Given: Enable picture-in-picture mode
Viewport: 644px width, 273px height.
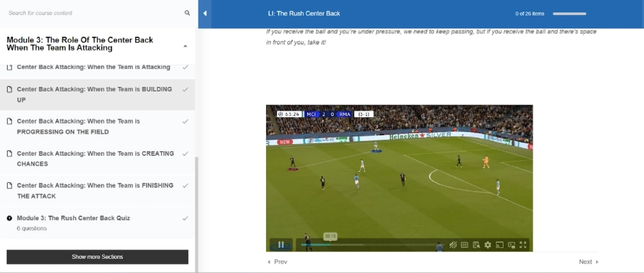Looking at the screenshot, I should pos(511,245).
